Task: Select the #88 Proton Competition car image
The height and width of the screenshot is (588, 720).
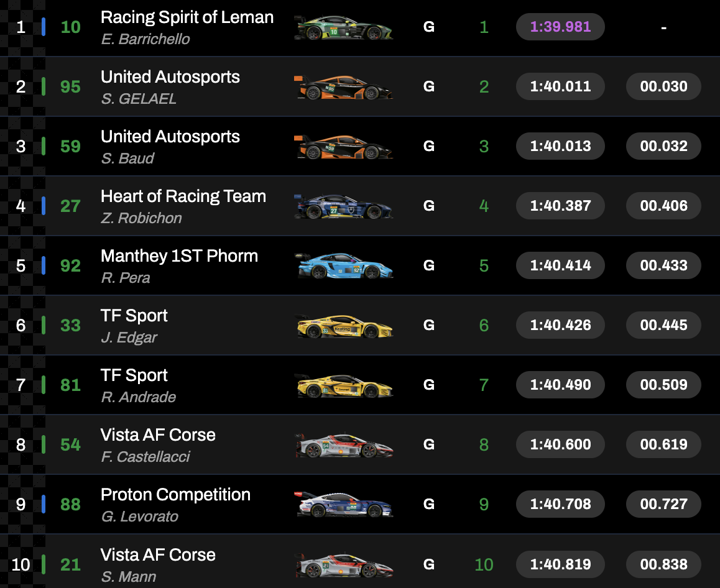Action: tap(343, 505)
